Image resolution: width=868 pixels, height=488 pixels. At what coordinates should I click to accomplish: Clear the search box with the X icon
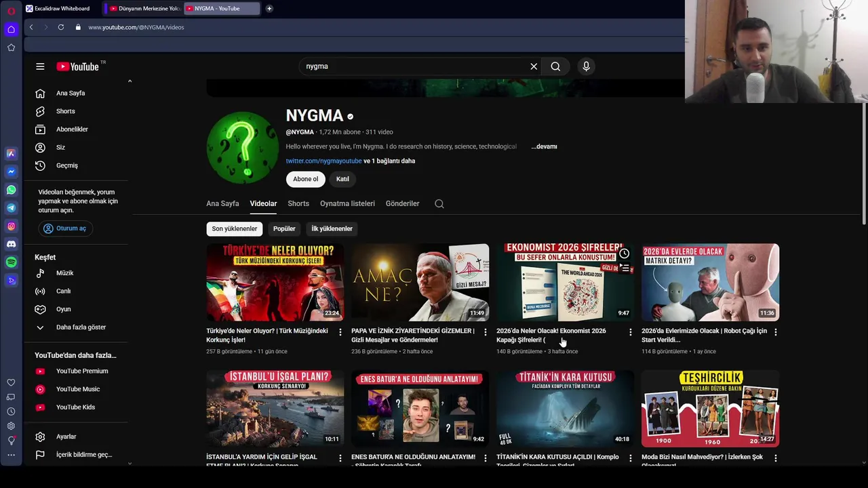[534, 66]
